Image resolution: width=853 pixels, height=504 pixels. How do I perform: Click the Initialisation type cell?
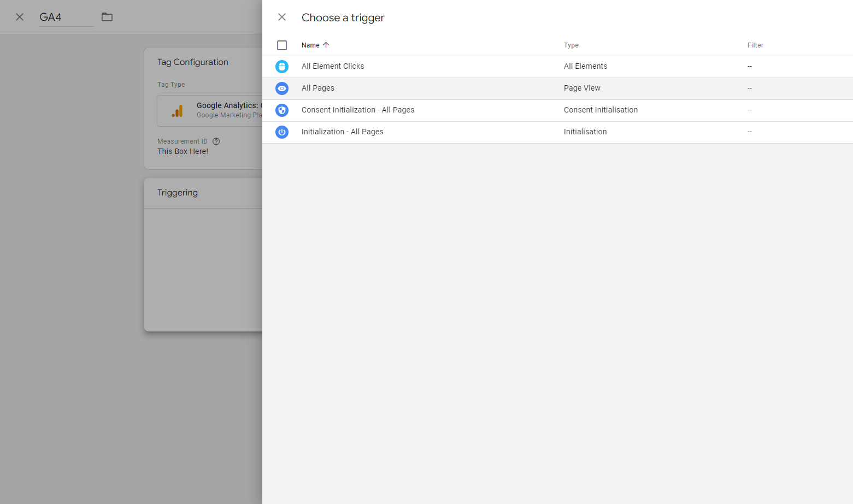[585, 132]
